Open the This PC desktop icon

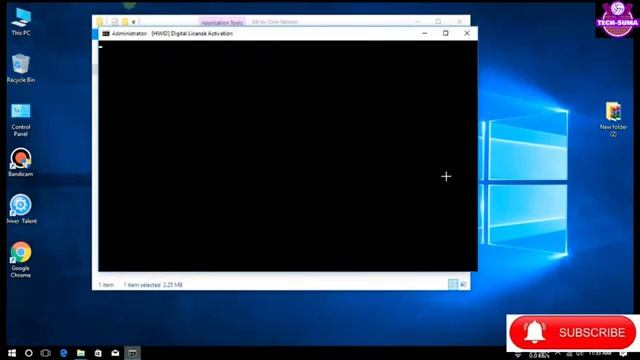pos(21,21)
